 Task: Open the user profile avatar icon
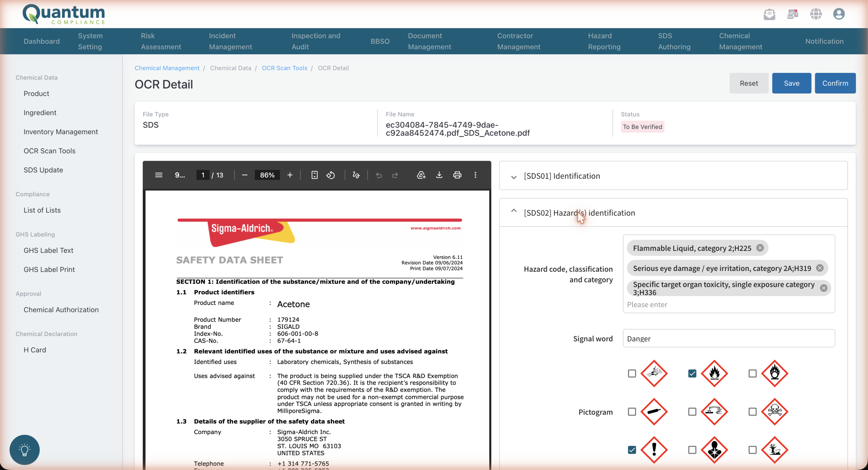(839, 14)
